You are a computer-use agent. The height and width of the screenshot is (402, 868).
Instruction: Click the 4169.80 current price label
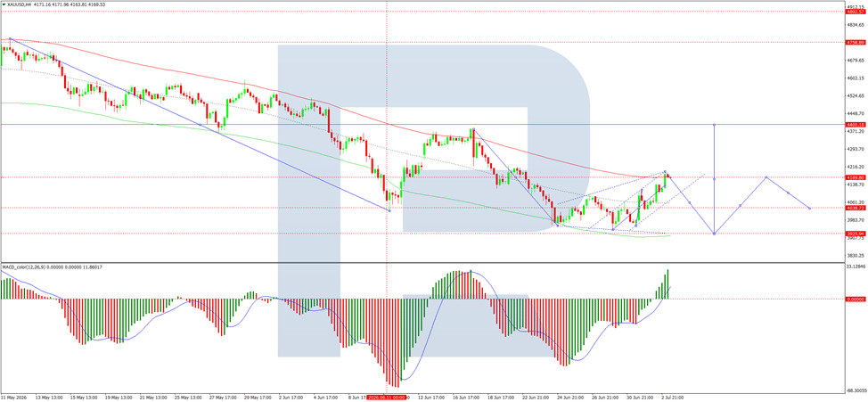coord(856,177)
